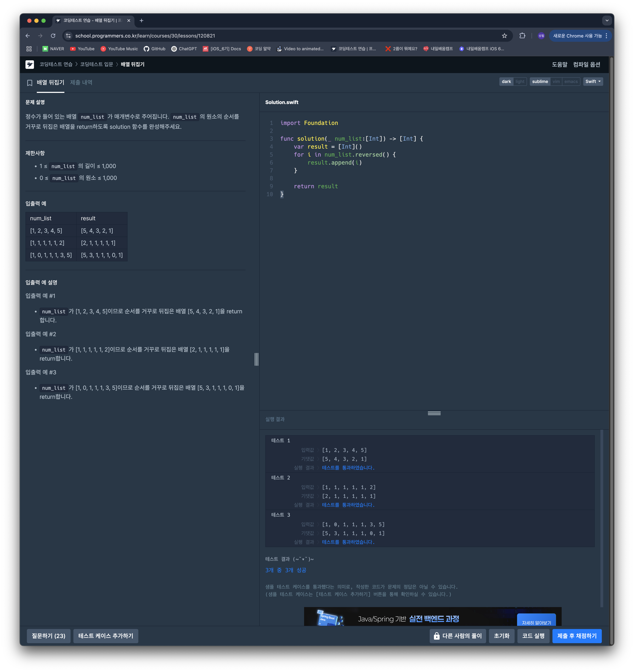Viewport: 634px width, 672px height.
Task: Open the Chrome profile avatar
Action: [541, 36]
